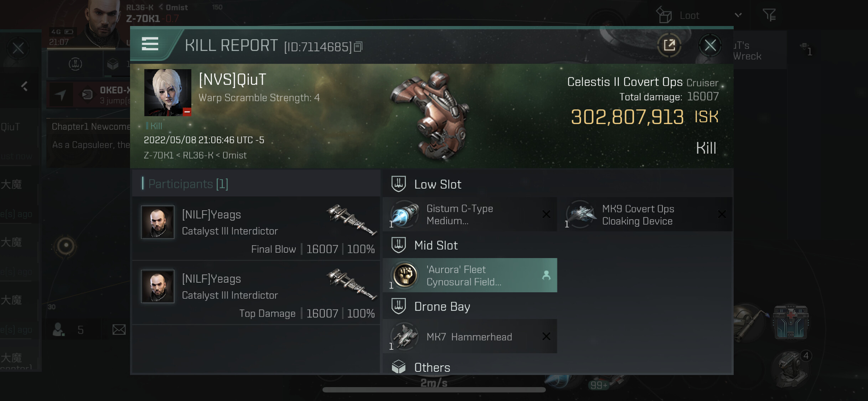Open the kill report hamburger menu
The height and width of the screenshot is (401, 868).
pos(150,44)
